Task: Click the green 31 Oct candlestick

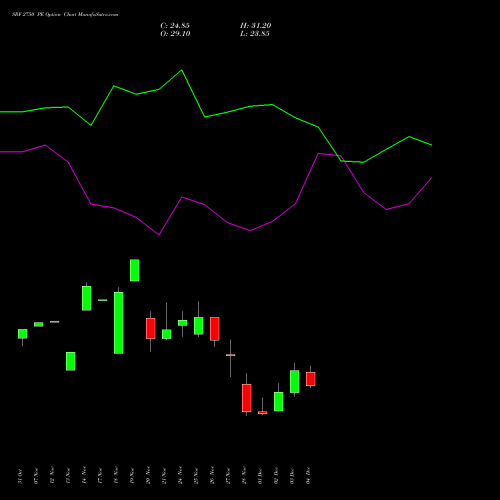Action: (x=23, y=334)
